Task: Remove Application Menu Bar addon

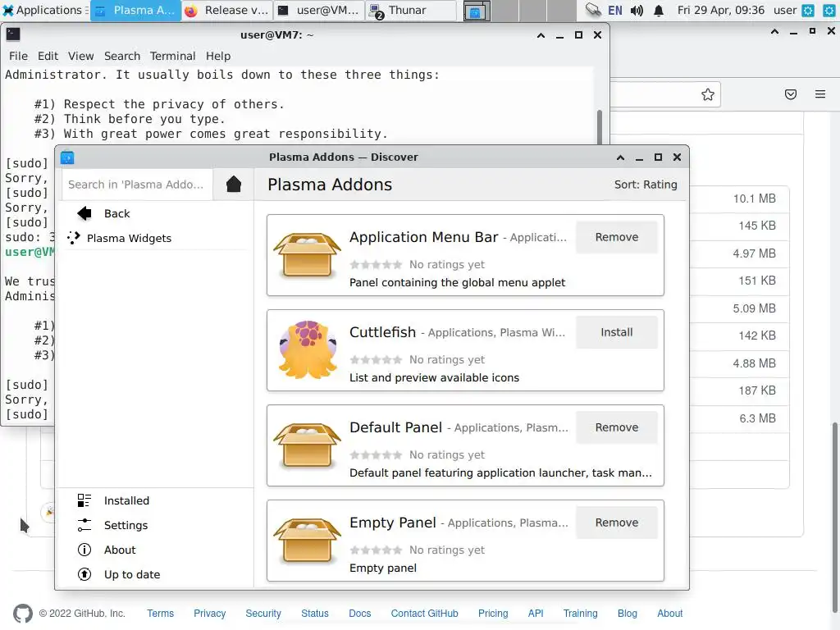Action: 617,237
